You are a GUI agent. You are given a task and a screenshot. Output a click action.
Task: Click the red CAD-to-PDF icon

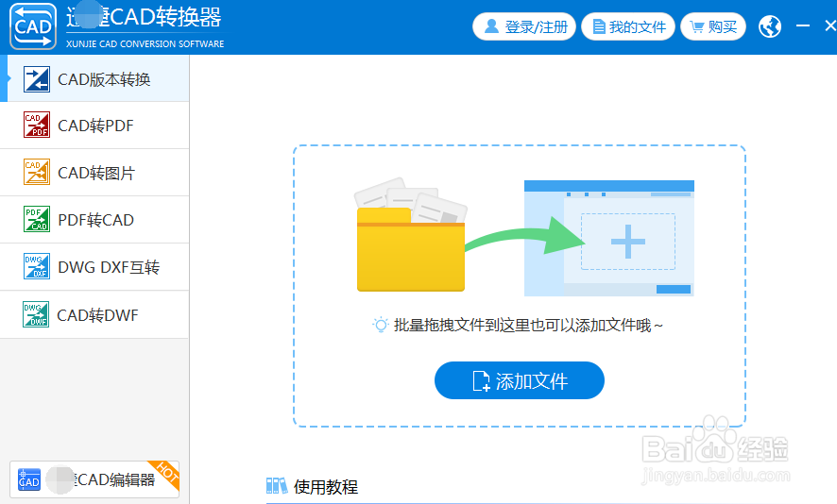tap(37, 125)
